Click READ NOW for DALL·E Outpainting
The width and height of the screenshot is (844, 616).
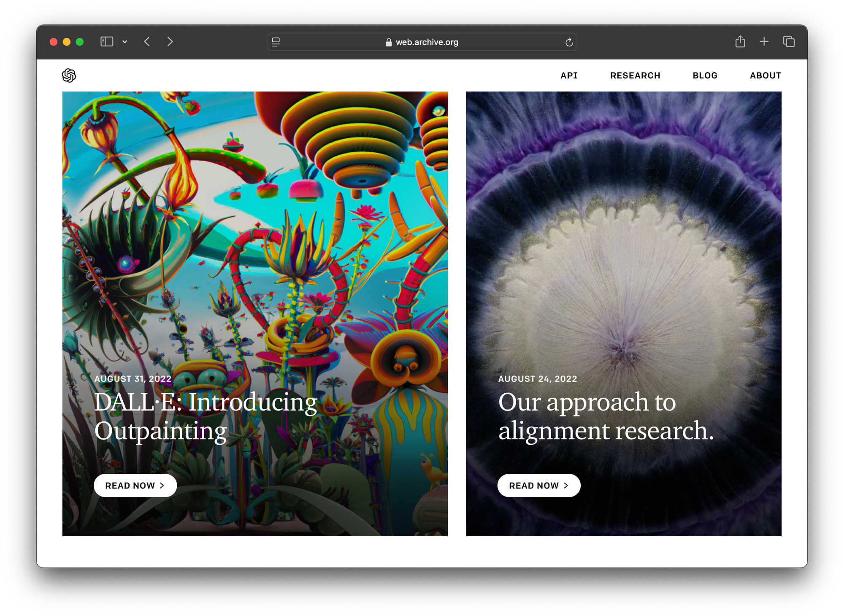(x=135, y=486)
